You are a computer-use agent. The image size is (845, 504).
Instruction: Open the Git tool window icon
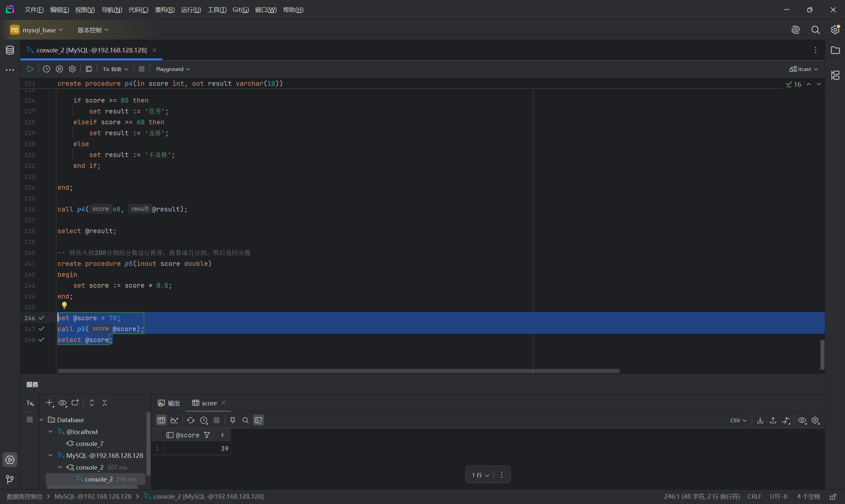pos(10,479)
